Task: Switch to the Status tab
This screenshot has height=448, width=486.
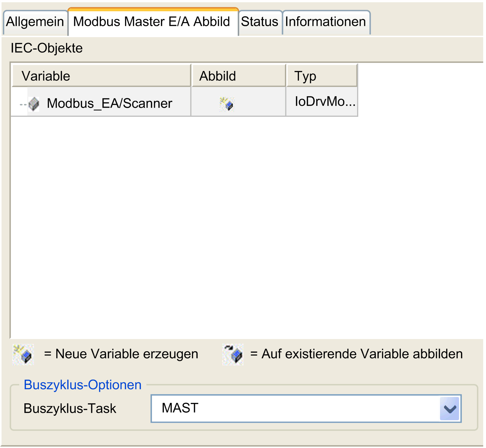Action: tap(260, 22)
